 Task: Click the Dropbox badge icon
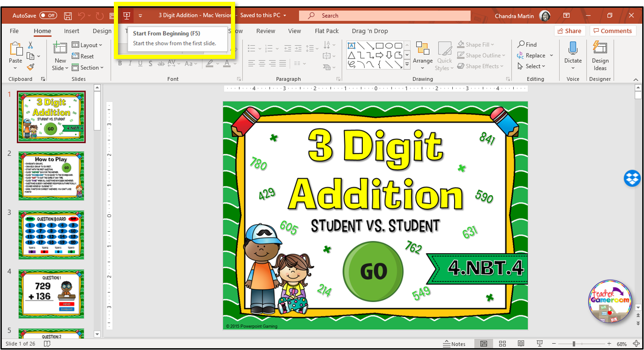pos(633,178)
